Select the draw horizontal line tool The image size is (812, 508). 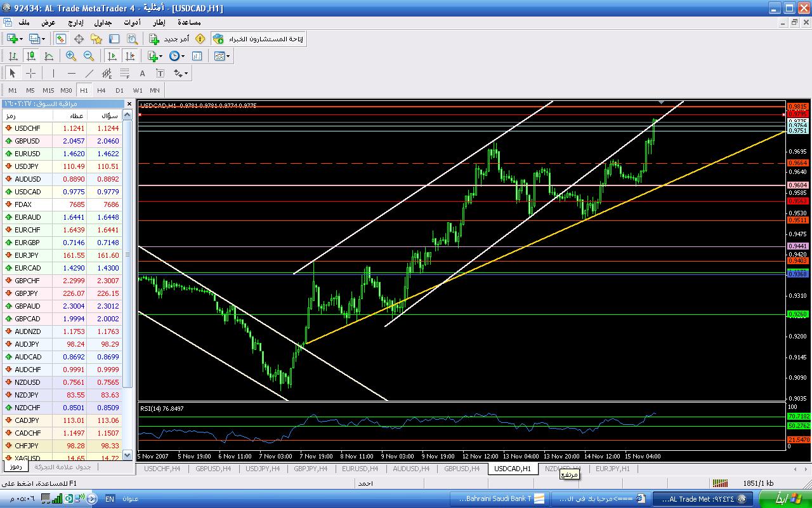pos(71,73)
